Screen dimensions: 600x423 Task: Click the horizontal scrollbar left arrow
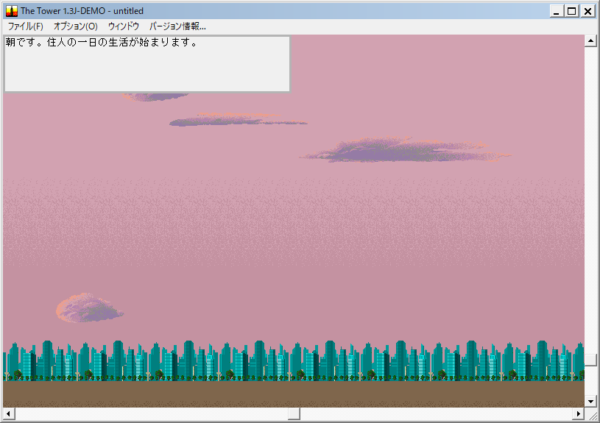(9, 413)
